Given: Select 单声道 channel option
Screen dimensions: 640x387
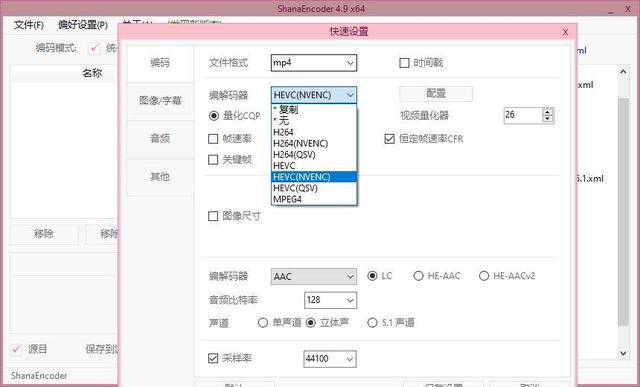Looking at the screenshot, I should coord(263,323).
